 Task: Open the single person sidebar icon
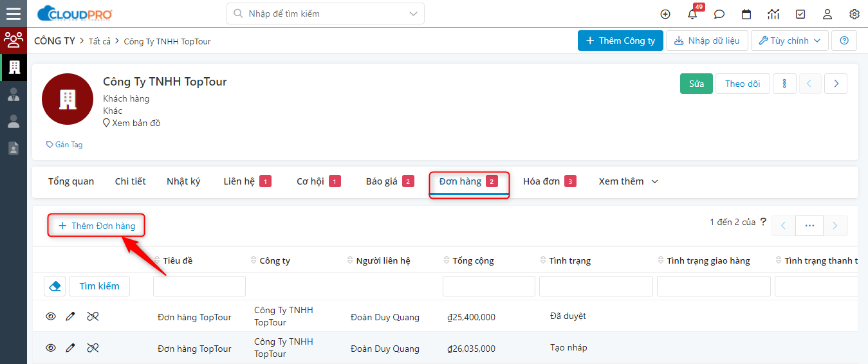pos(14,122)
